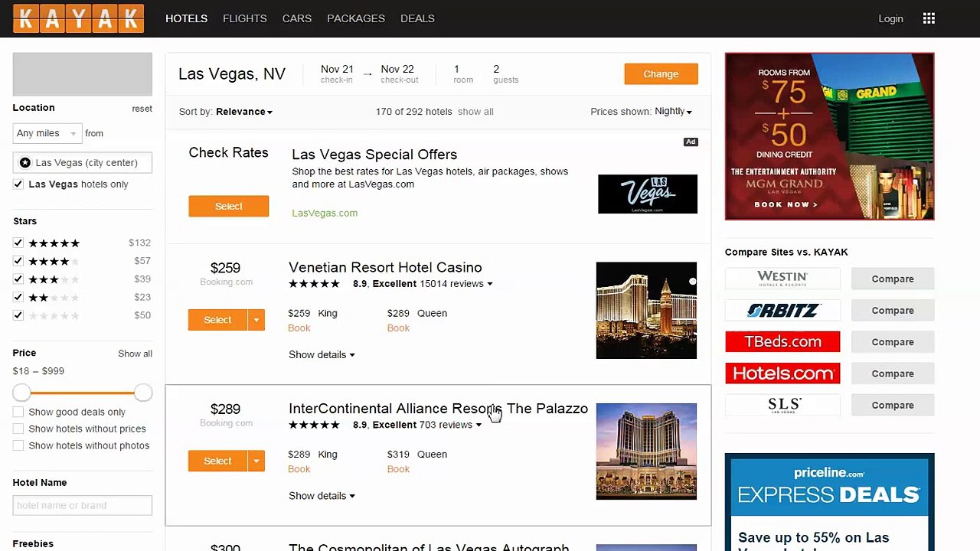980x551 pixels.
Task: Click the KAYAK logo
Action: click(78, 19)
